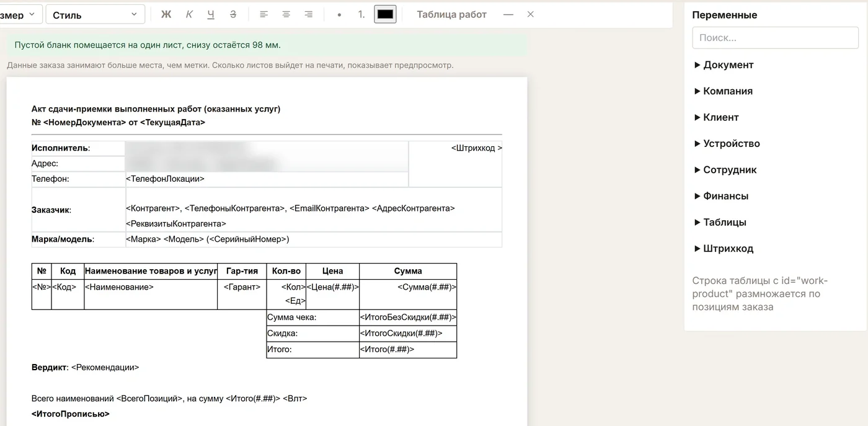Expand the Компания variables group

(724, 91)
